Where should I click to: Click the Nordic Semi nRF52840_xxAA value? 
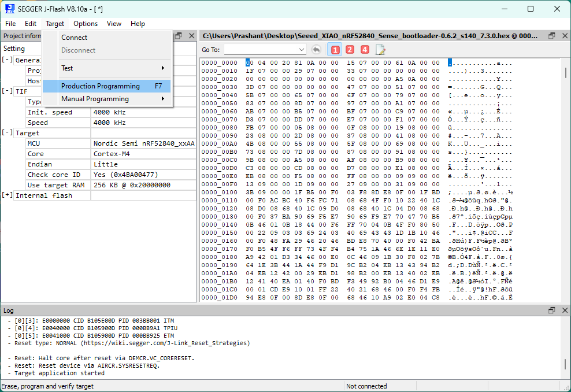pyautogui.click(x=144, y=143)
